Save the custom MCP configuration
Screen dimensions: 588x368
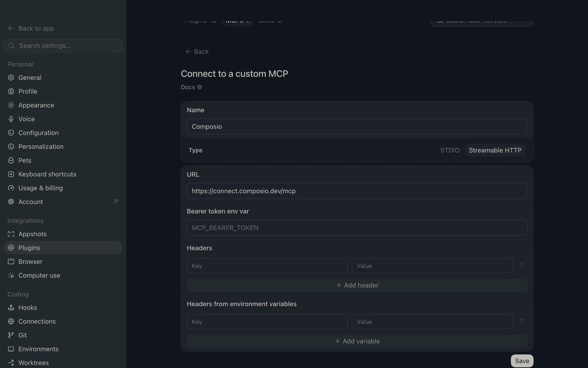(522, 361)
